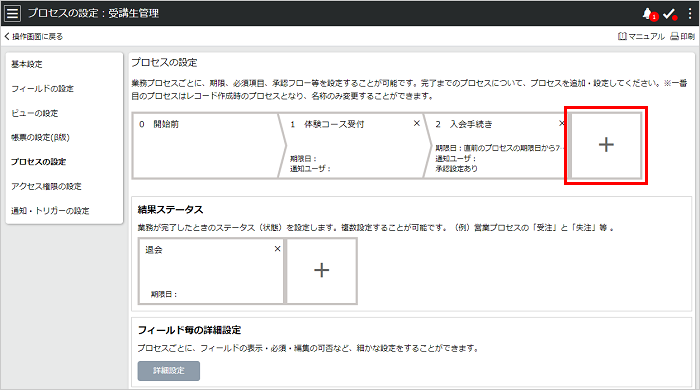This screenshot has height=390, width=700.
Task: Select 通知・トリガーの設定 in the sidebar
Action: click(x=50, y=211)
